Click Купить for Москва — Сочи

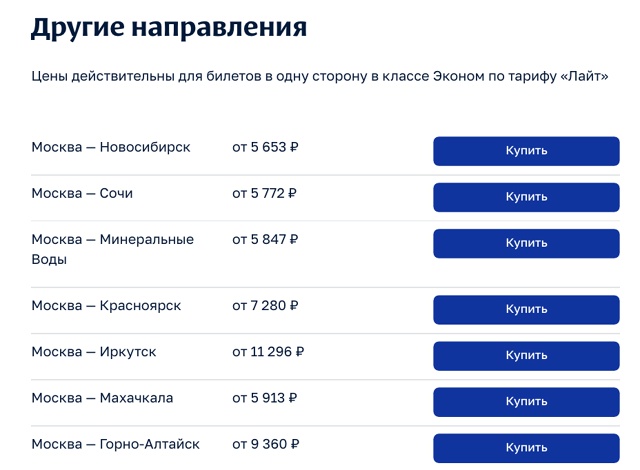point(526,197)
